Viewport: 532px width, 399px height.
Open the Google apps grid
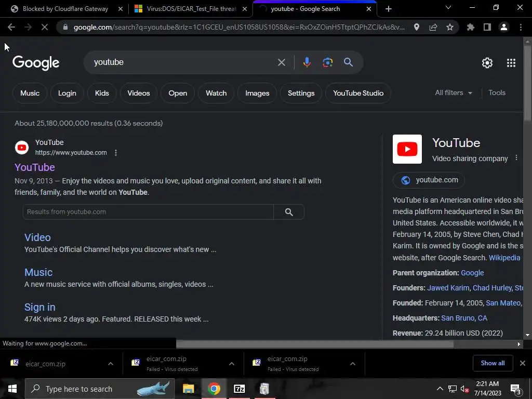click(x=511, y=63)
